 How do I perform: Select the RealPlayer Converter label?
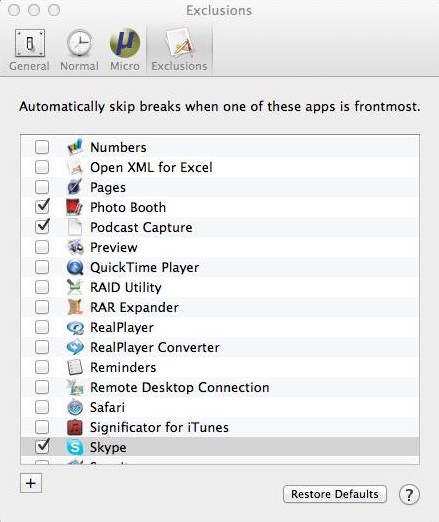point(155,348)
